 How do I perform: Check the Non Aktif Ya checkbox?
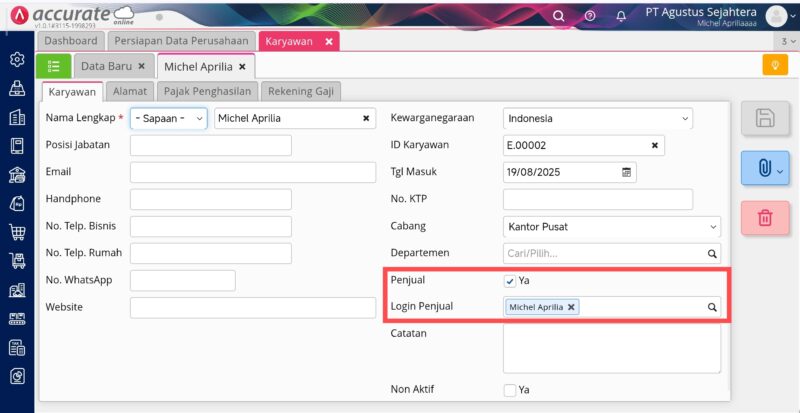point(510,390)
